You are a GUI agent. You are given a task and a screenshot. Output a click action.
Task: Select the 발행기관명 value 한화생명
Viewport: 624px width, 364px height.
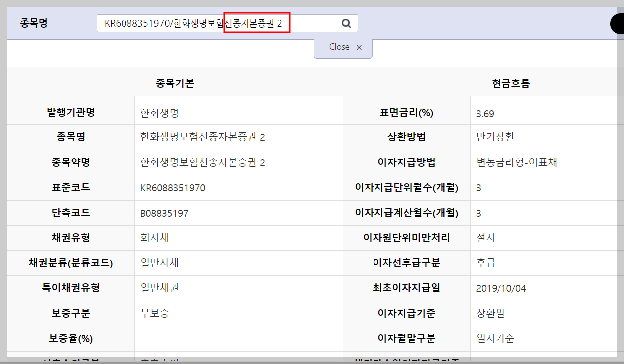(x=159, y=113)
